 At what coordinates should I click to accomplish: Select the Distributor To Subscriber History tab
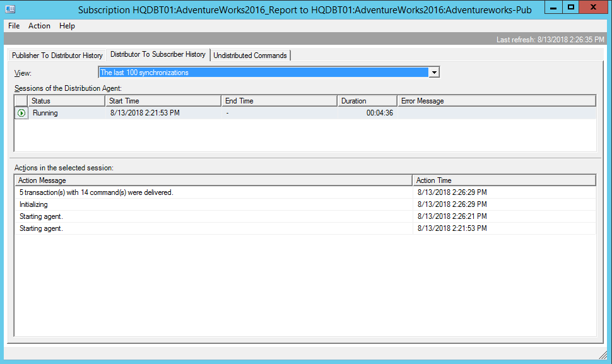(158, 55)
